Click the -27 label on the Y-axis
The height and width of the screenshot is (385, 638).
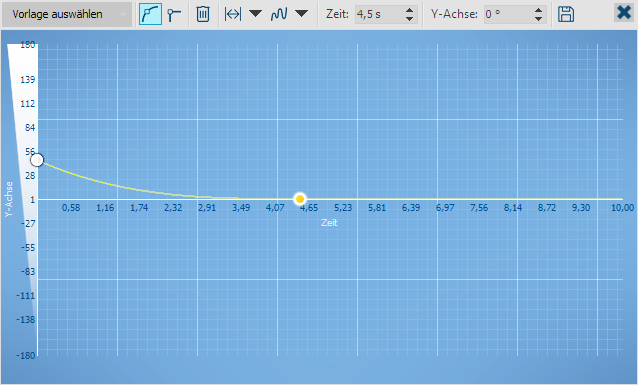point(28,223)
